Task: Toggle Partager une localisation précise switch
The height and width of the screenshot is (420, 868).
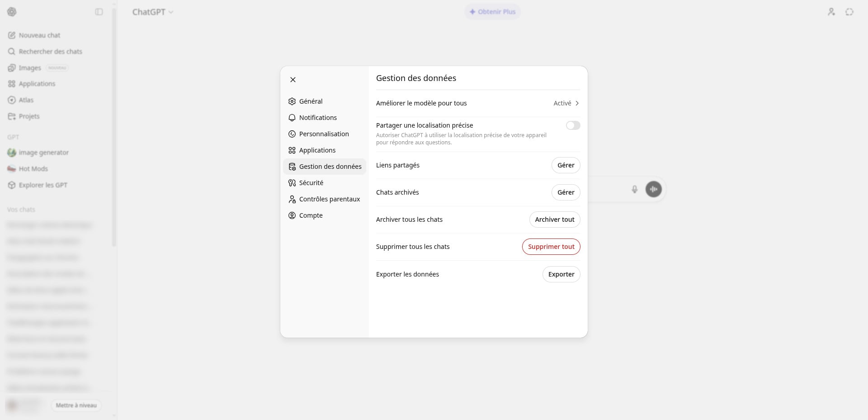Action: tap(573, 125)
